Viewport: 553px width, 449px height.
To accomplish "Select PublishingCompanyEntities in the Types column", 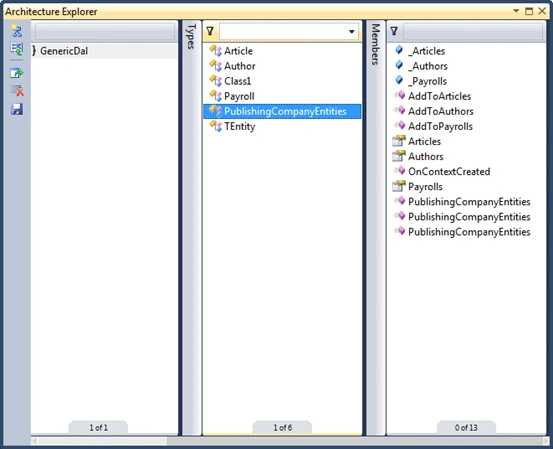I will (x=282, y=111).
